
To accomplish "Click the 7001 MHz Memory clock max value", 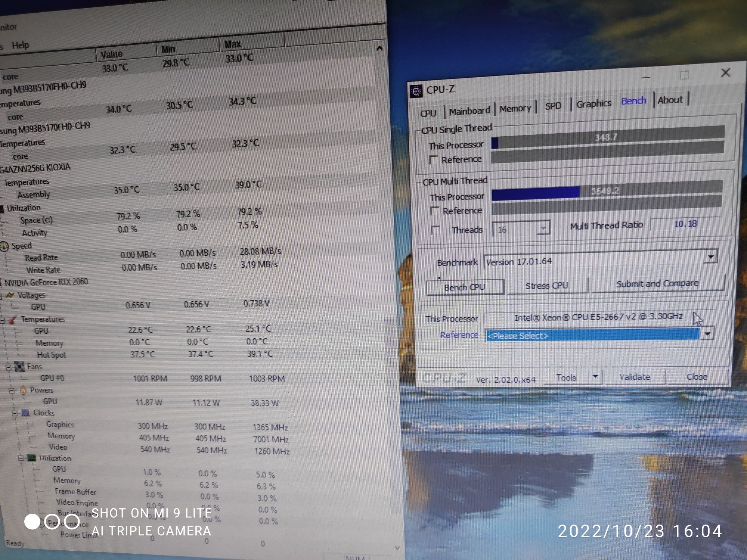I will 271,439.
